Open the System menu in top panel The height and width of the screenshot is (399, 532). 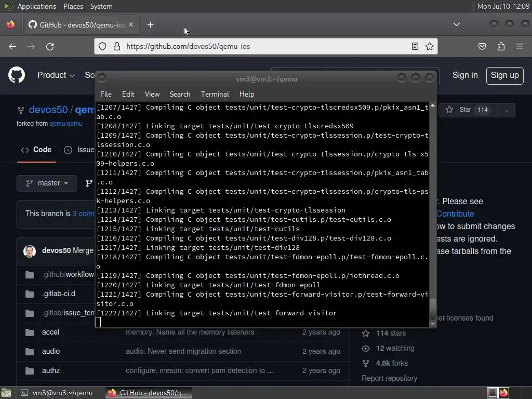(x=101, y=6)
